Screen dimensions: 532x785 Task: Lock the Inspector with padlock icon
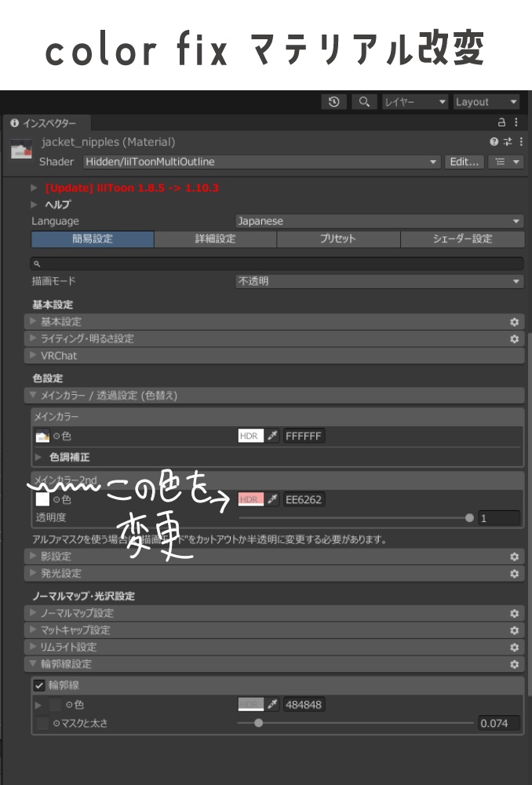click(x=501, y=122)
